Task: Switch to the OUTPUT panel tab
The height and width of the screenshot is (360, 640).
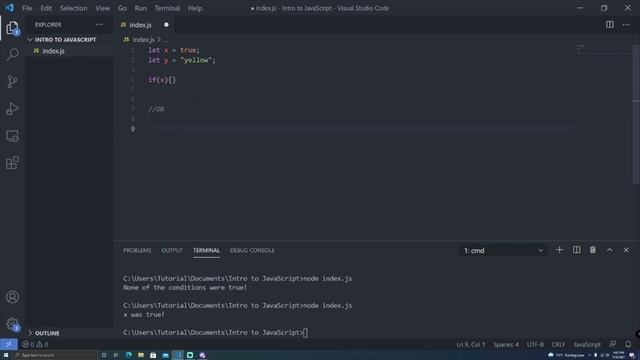Action: (x=172, y=250)
